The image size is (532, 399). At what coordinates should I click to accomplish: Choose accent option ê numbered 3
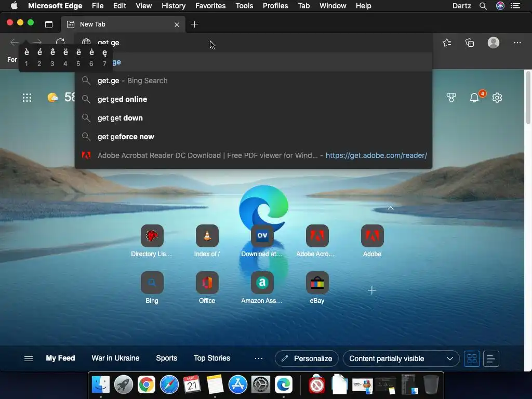coord(52,57)
